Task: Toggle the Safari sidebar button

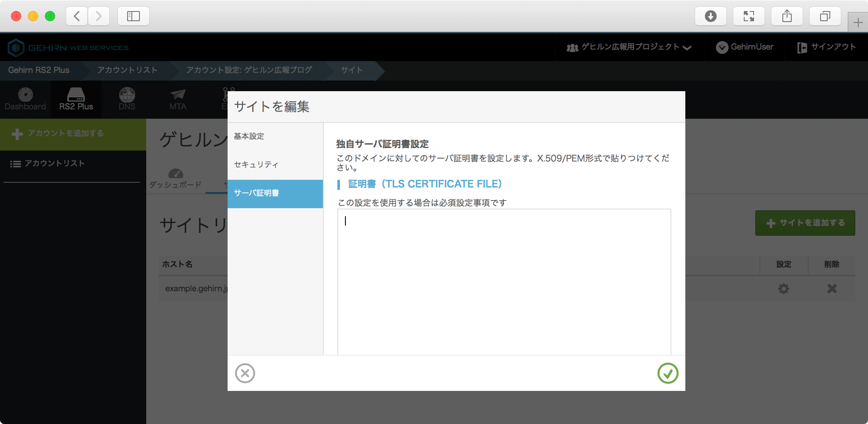Action: [134, 16]
